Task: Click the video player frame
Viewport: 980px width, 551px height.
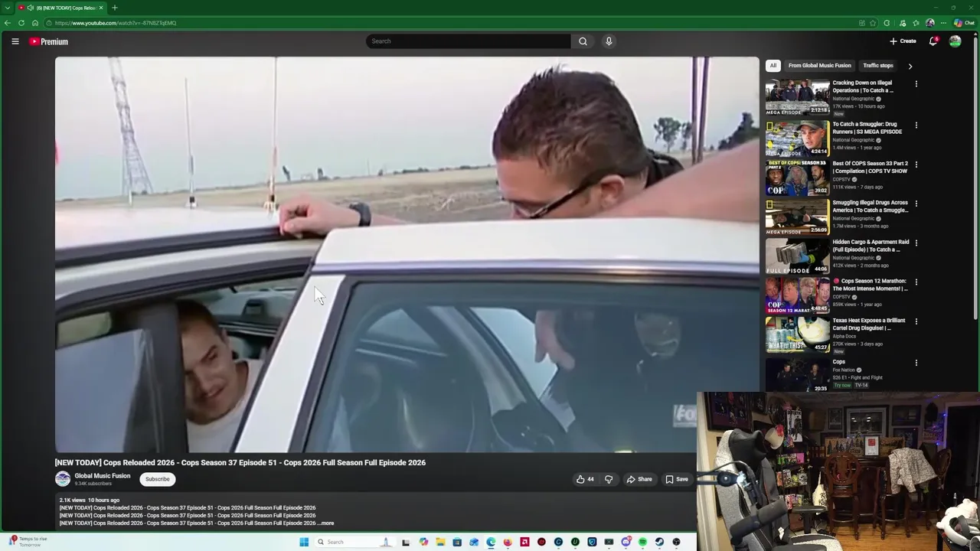Action: coord(407,255)
